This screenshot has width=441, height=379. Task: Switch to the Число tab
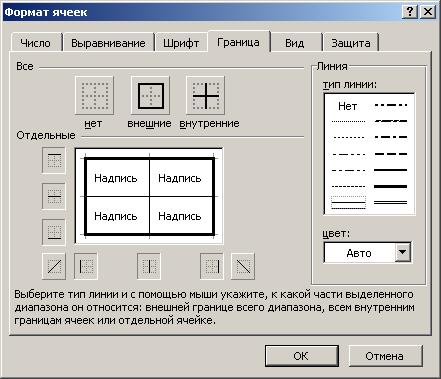click(x=36, y=43)
